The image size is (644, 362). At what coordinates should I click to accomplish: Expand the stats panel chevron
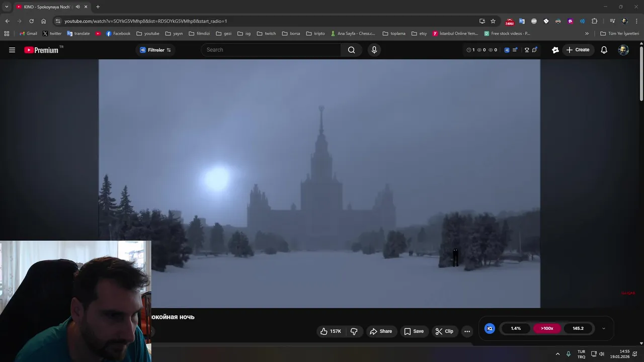click(604, 328)
